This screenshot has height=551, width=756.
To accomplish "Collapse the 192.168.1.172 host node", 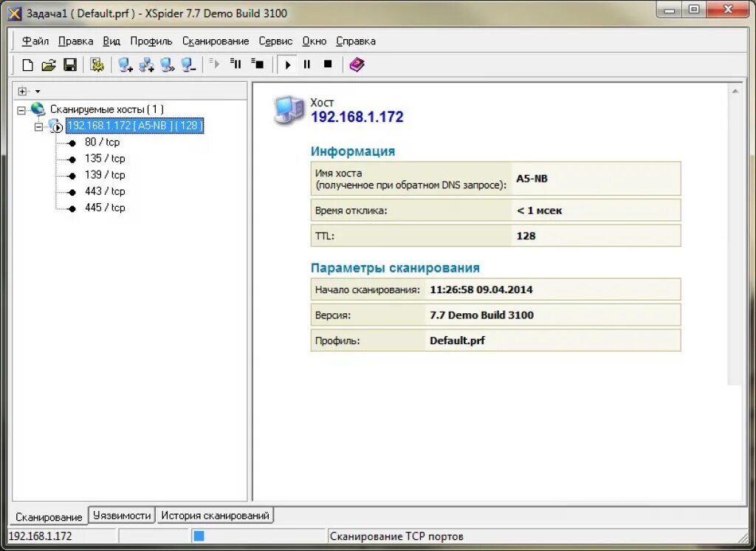I will pyautogui.click(x=38, y=127).
